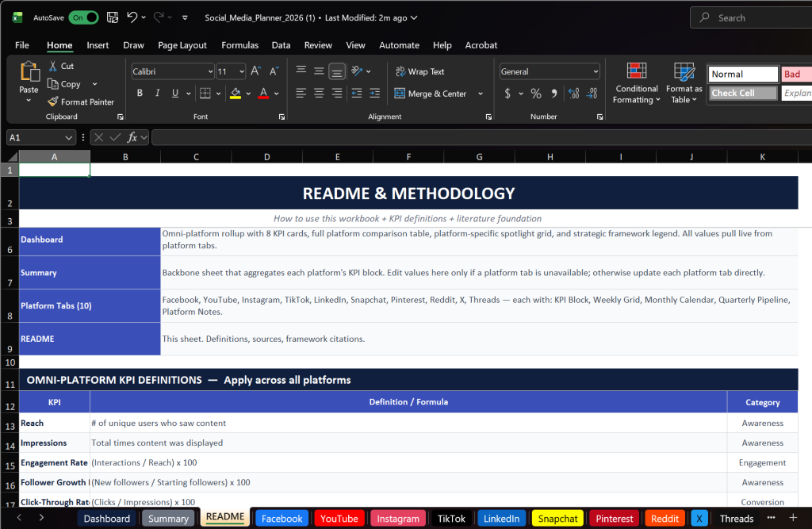This screenshot has width=812, height=529.
Task: Toggle Bold formatting
Action: (140, 94)
